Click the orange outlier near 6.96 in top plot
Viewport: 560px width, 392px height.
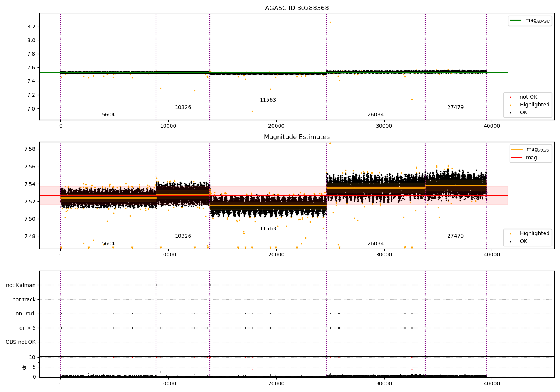[252, 111]
